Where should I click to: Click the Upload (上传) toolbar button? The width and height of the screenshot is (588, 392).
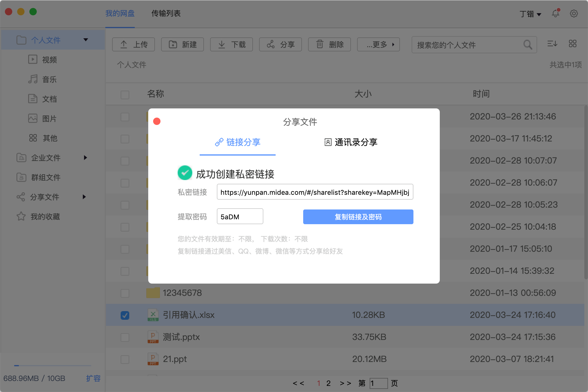click(134, 44)
